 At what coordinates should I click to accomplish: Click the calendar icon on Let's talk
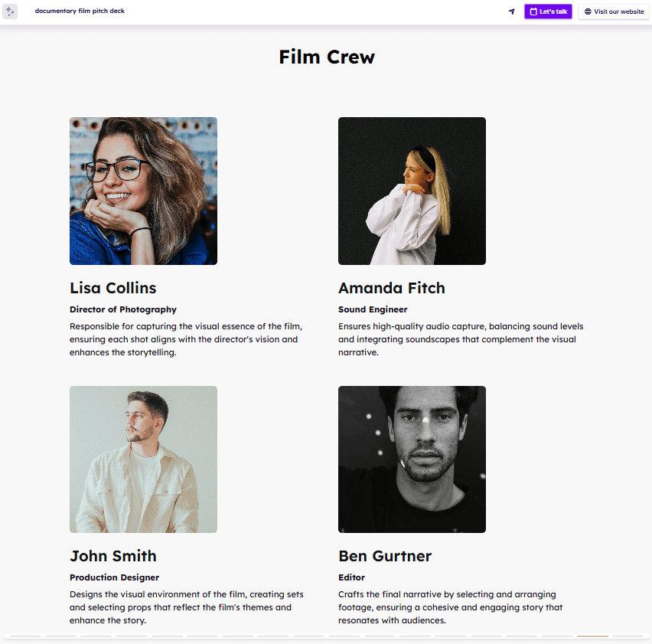pyautogui.click(x=533, y=11)
